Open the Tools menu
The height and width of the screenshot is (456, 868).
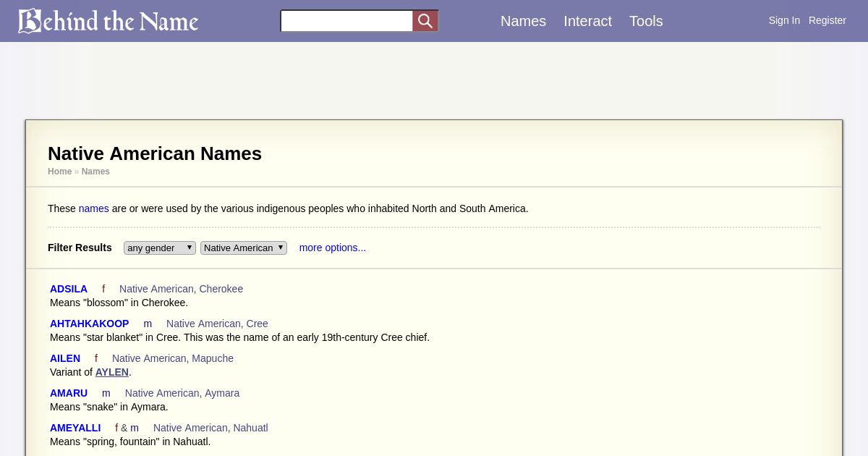click(646, 21)
